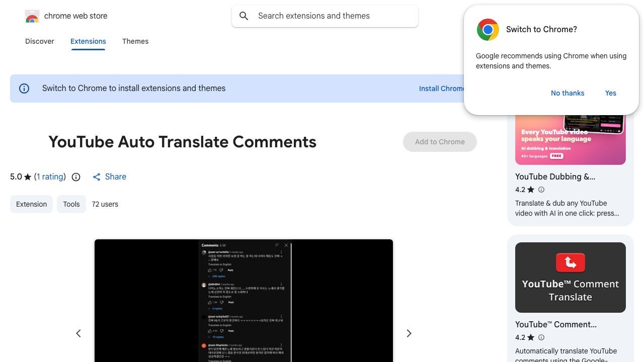The height and width of the screenshot is (362, 644).
Task: Click the 72 users text
Action: (105, 204)
